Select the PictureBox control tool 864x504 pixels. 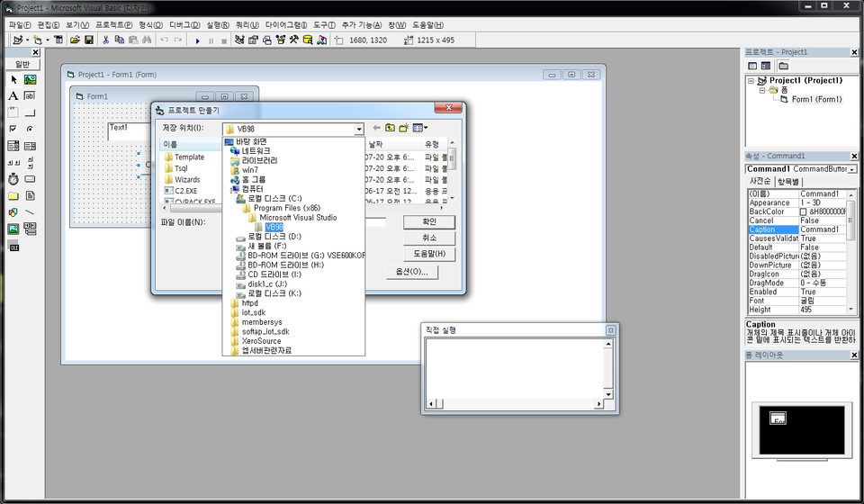click(x=30, y=80)
